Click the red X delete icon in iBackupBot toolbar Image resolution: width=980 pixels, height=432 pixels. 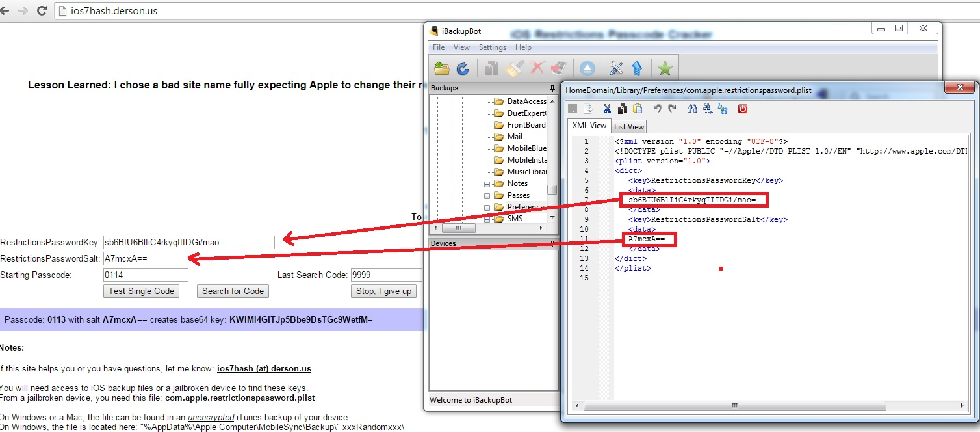[537, 68]
